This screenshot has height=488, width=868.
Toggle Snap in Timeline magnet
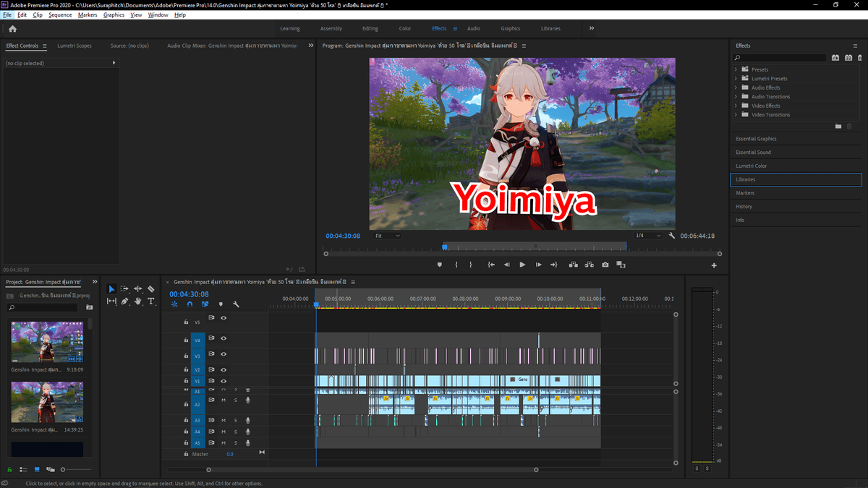[190, 304]
